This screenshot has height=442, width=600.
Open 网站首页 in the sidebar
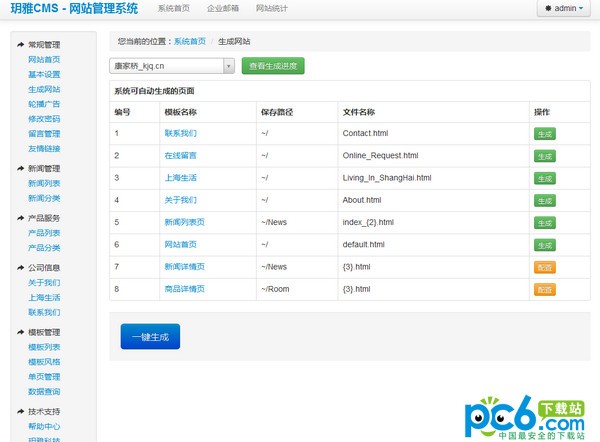44,59
